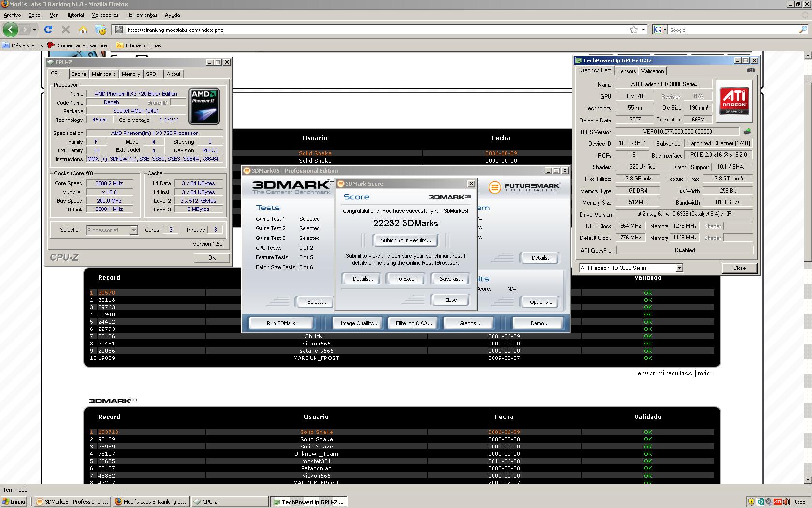Click the GPU-Z BIOS save chip icon

pos(747,131)
